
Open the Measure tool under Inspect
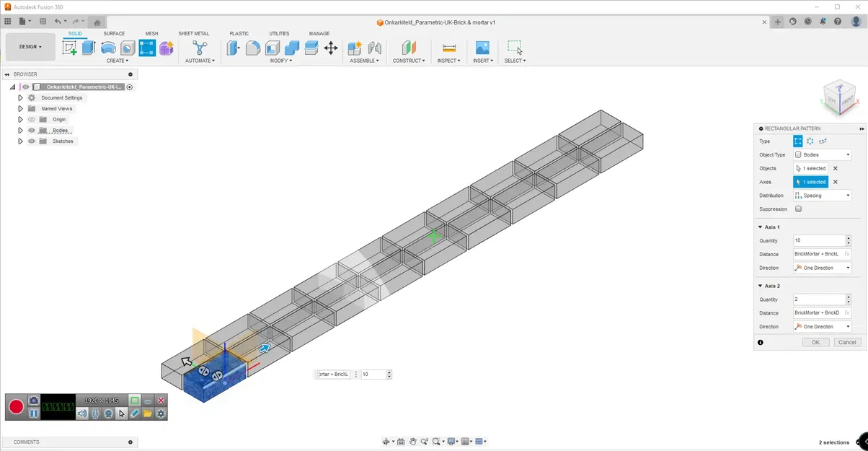tap(448, 48)
